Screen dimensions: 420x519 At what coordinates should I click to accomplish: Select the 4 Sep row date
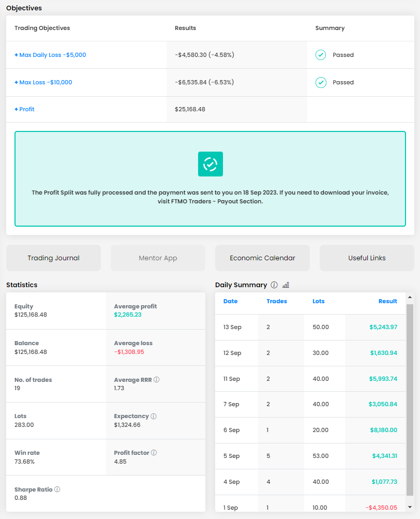231,482
